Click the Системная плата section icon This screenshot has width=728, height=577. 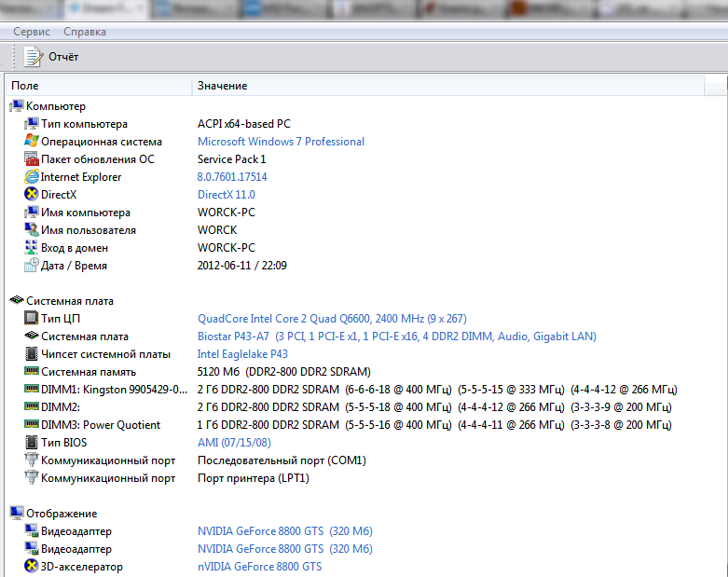click(17, 300)
